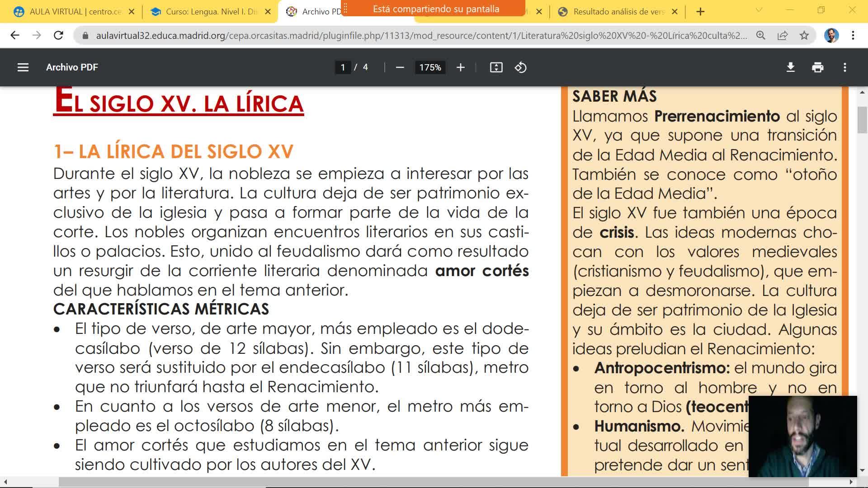Switch to Curso: Lengua. Nivel I tab
The height and width of the screenshot is (488, 868).
(208, 12)
